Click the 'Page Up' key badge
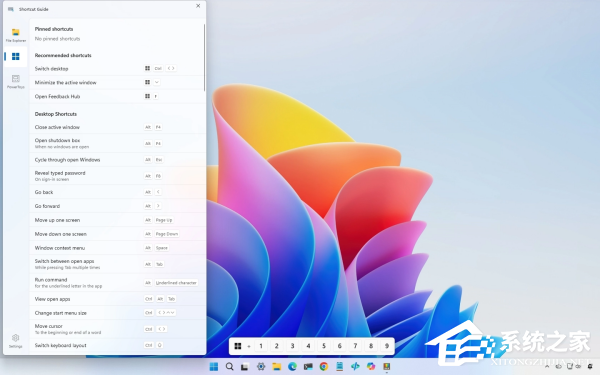600x375 pixels. 164,220
